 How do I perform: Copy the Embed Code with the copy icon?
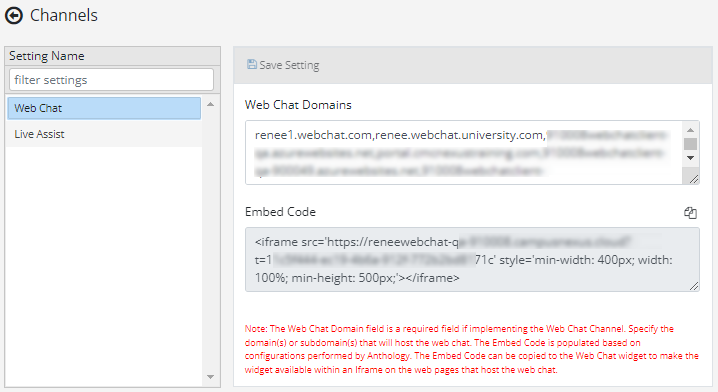pos(690,212)
